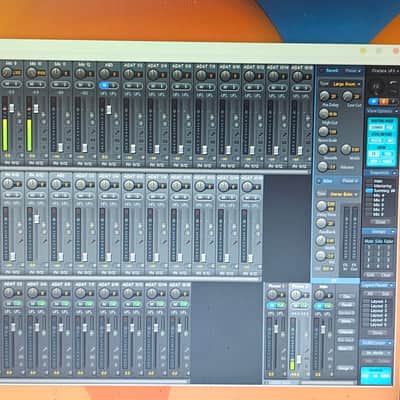Image resolution: width=400 pixels, height=400 pixels.
Task: Click the Mic 9 channel fader handle
Action: pyautogui.click(x=12, y=108)
